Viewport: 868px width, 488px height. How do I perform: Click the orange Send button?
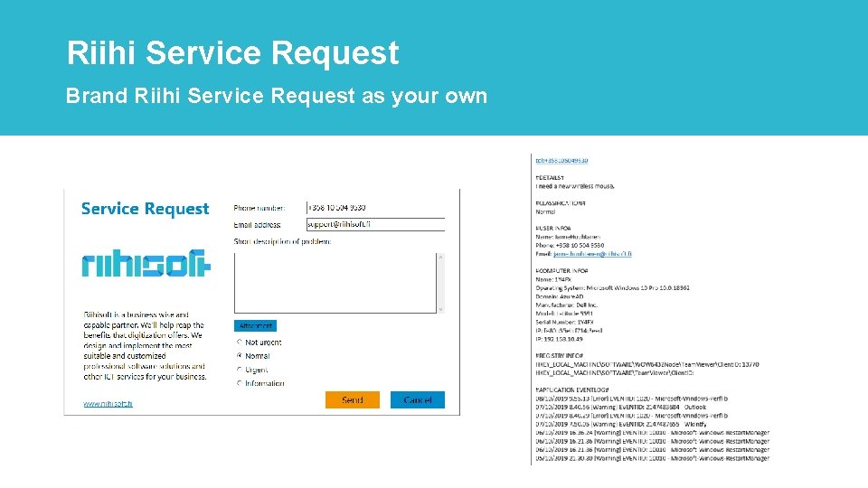point(352,399)
